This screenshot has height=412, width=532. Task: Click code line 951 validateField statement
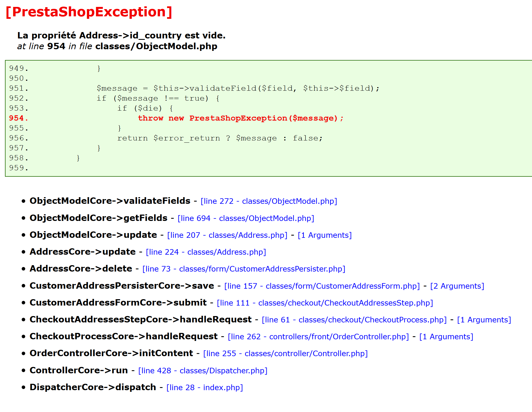238,88
